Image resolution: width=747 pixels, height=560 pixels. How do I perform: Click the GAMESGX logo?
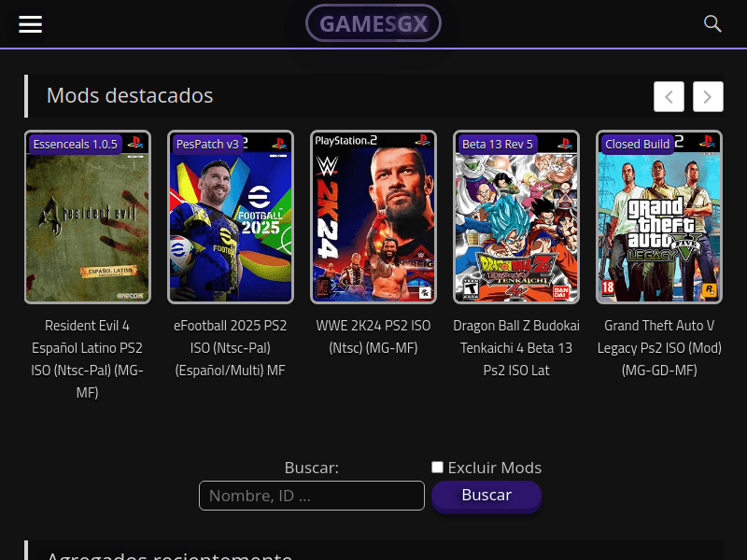pos(373,23)
